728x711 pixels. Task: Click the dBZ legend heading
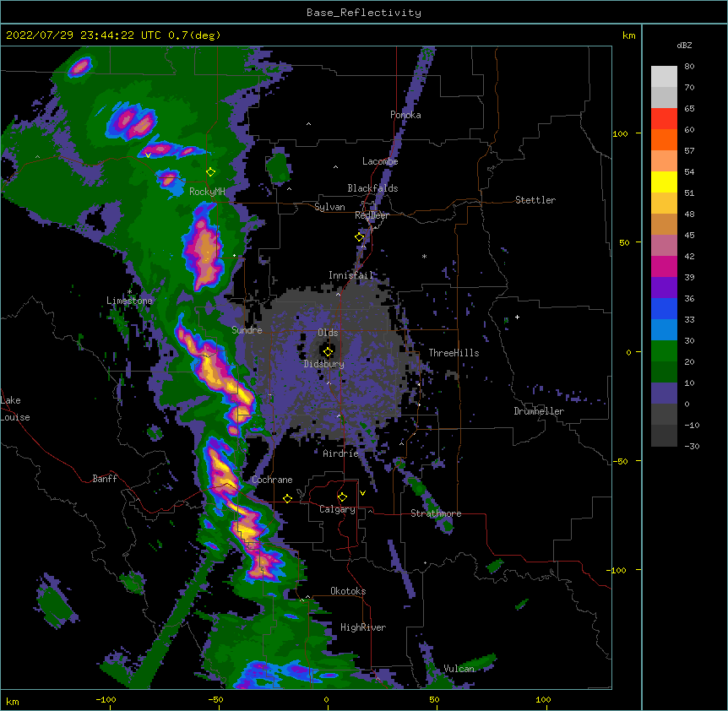(684, 45)
